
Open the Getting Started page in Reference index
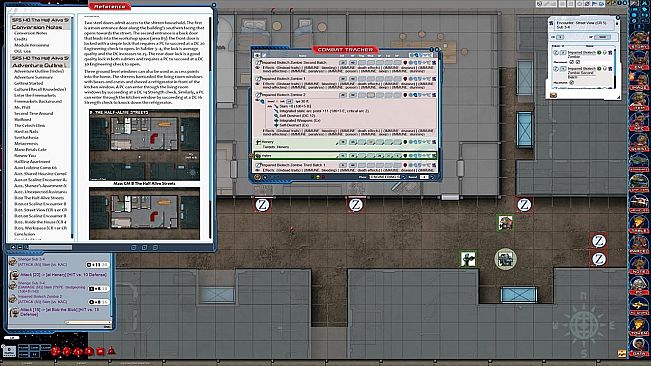pyautogui.click(x=29, y=83)
